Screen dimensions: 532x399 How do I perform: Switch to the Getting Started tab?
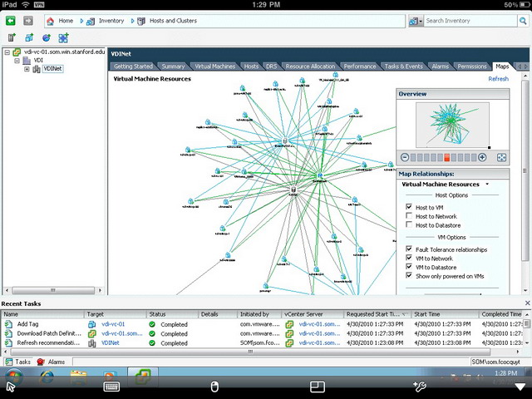[x=133, y=66]
